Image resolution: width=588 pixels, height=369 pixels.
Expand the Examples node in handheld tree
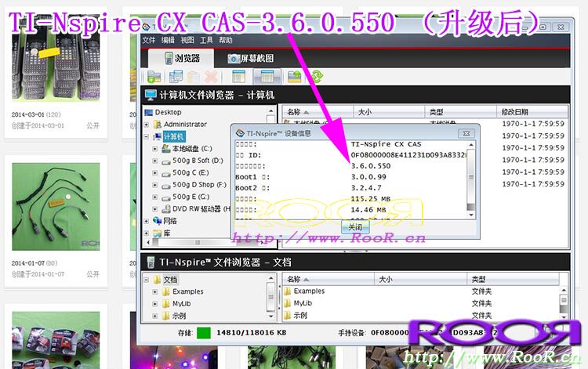coord(155,291)
